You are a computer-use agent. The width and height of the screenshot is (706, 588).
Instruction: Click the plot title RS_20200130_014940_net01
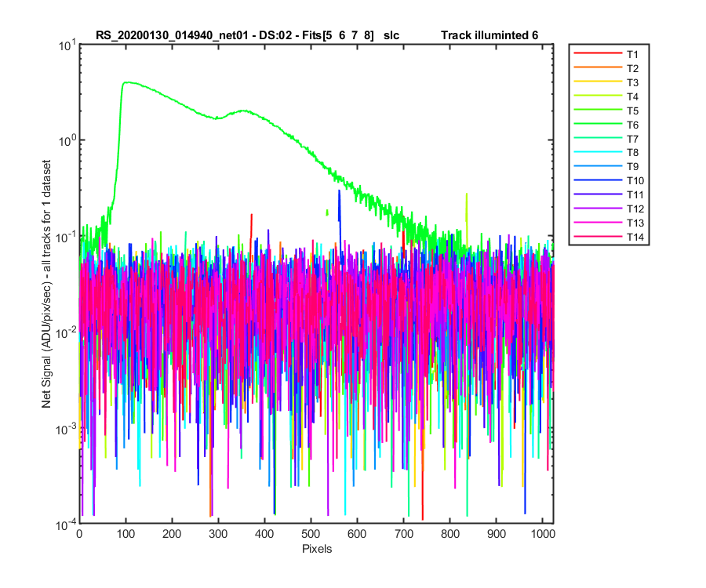tap(172, 35)
